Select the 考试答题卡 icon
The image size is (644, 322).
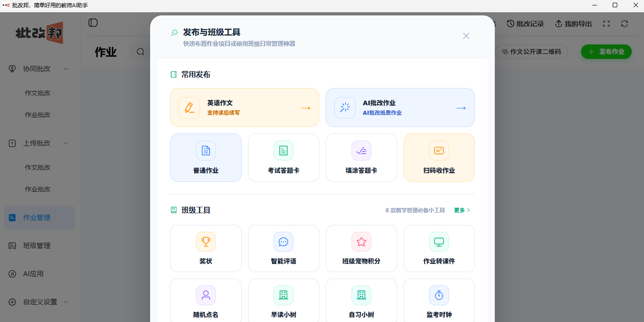click(x=283, y=151)
